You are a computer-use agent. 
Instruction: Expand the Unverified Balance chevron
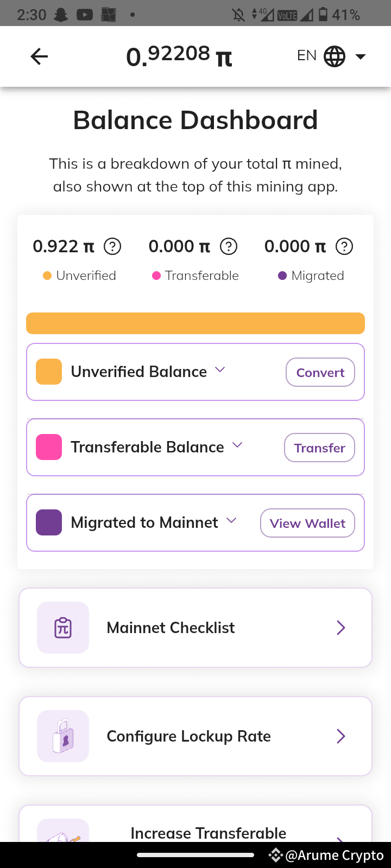click(x=220, y=370)
